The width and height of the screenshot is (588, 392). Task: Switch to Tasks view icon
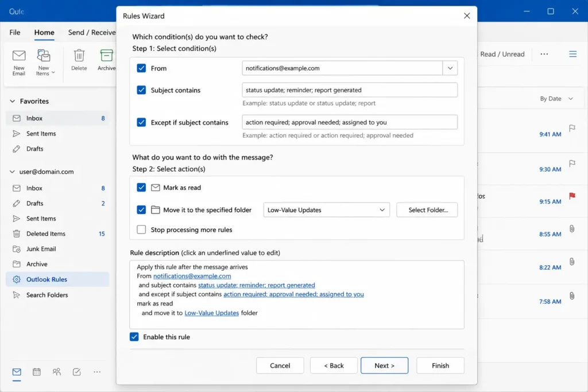[x=76, y=372]
